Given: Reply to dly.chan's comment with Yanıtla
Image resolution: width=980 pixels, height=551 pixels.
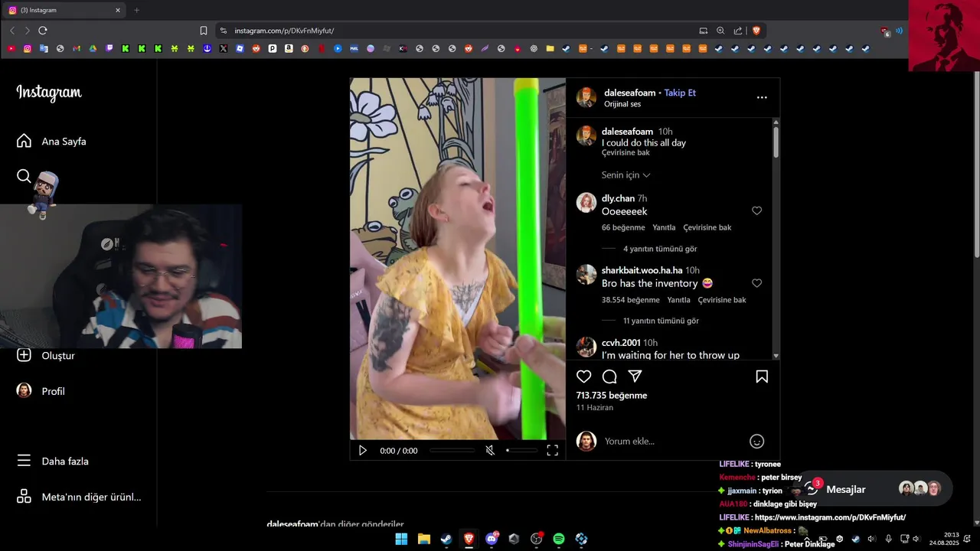Looking at the screenshot, I should click(x=664, y=227).
